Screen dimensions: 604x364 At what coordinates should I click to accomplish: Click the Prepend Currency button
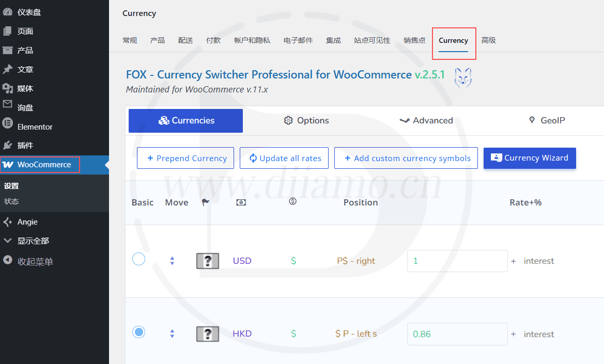(x=185, y=158)
